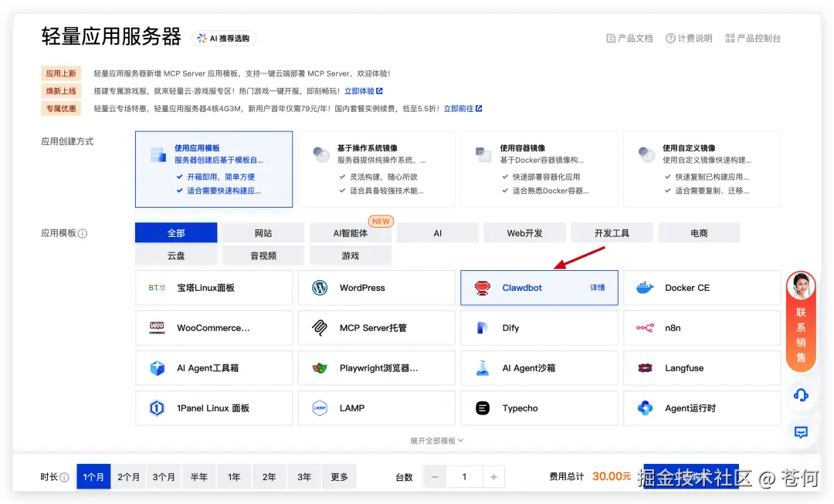Choose 基于操作系统镜像 creation method

point(375,168)
